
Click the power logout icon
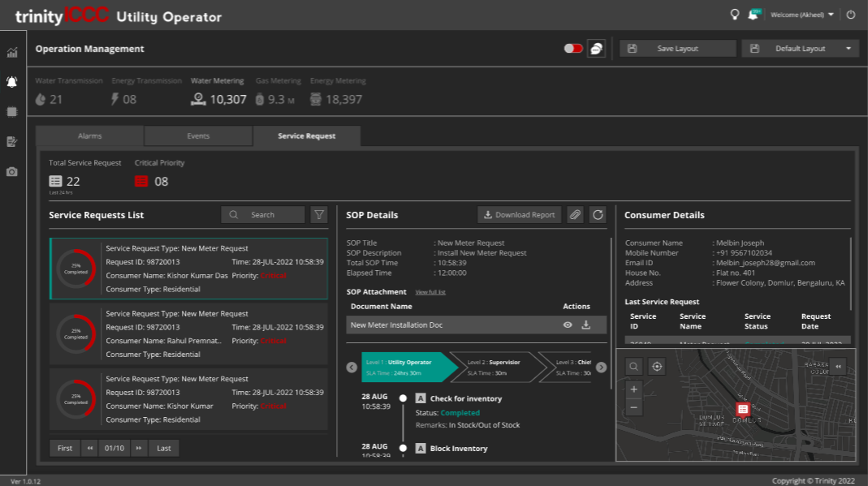tap(851, 15)
